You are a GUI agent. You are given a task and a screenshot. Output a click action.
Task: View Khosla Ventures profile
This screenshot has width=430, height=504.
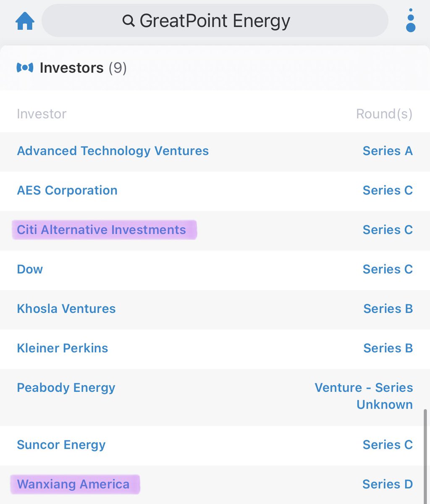click(66, 309)
